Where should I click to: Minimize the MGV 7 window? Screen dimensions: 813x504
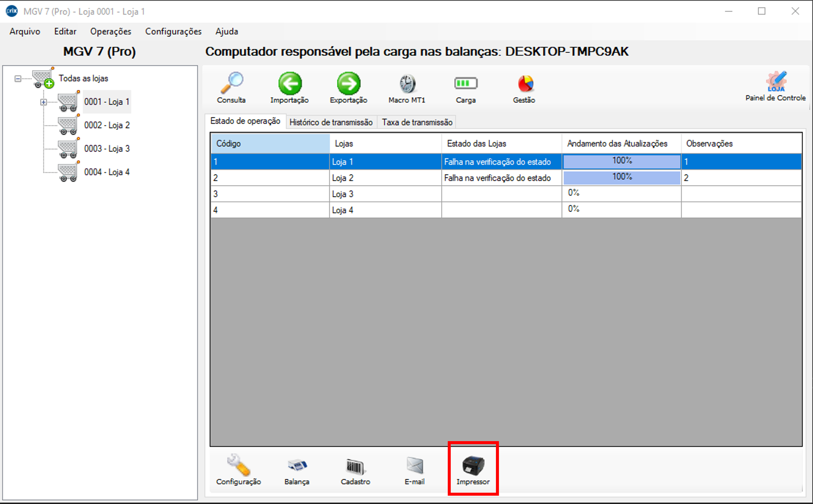729,11
